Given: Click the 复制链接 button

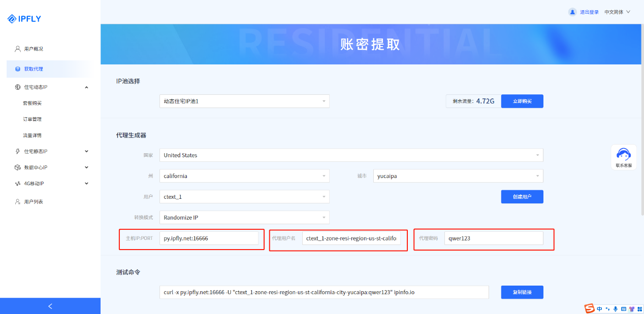Looking at the screenshot, I should [522, 292].
